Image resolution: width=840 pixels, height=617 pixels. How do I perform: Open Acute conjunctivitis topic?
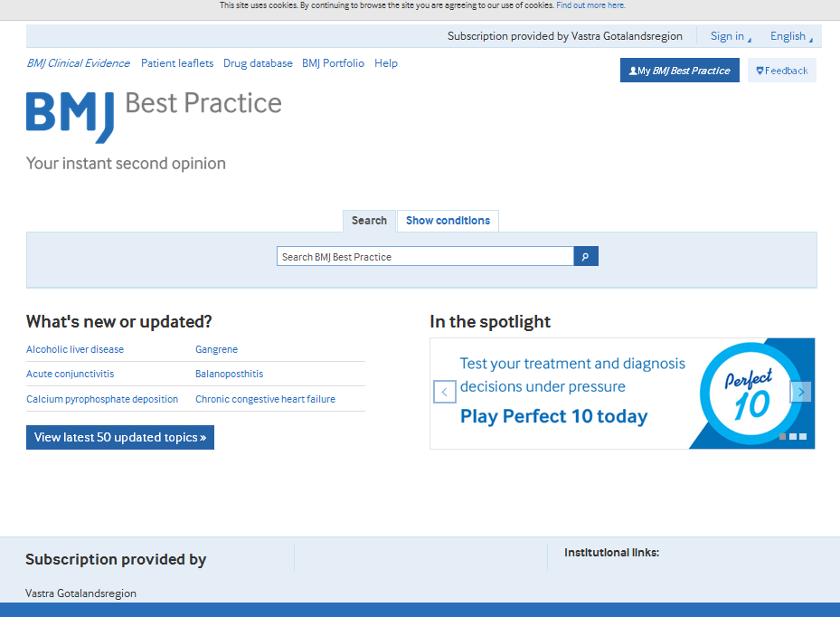click(x=71, y=374)
